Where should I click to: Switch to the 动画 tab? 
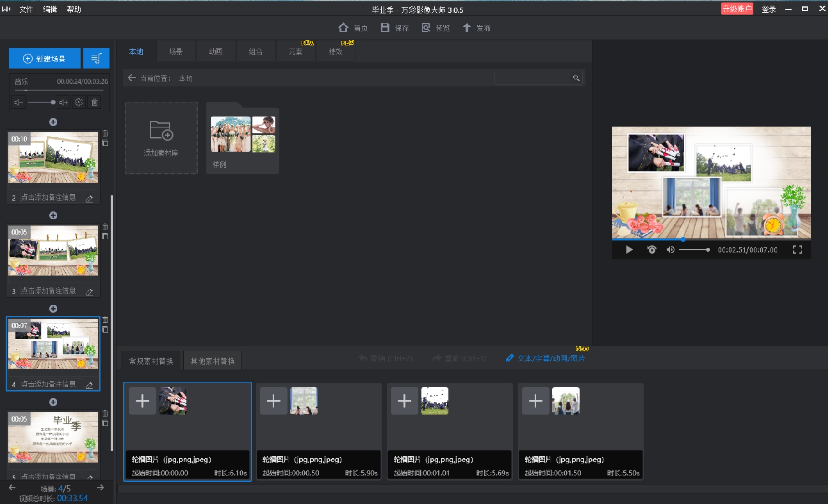point(216,51)
